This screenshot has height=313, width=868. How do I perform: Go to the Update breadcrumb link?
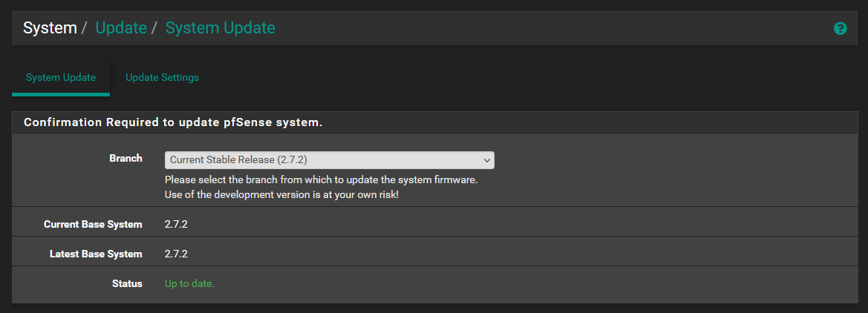pyautogui.click(x=121, y=27)
